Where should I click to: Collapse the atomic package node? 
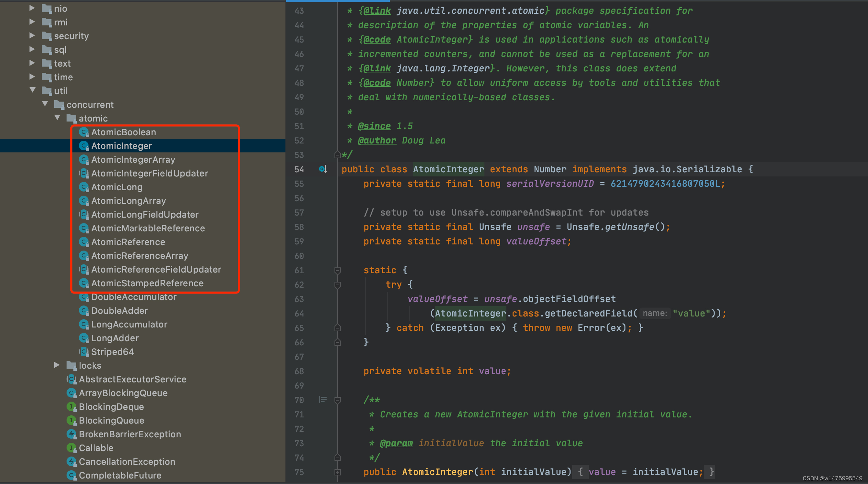(x=57, y=118)
